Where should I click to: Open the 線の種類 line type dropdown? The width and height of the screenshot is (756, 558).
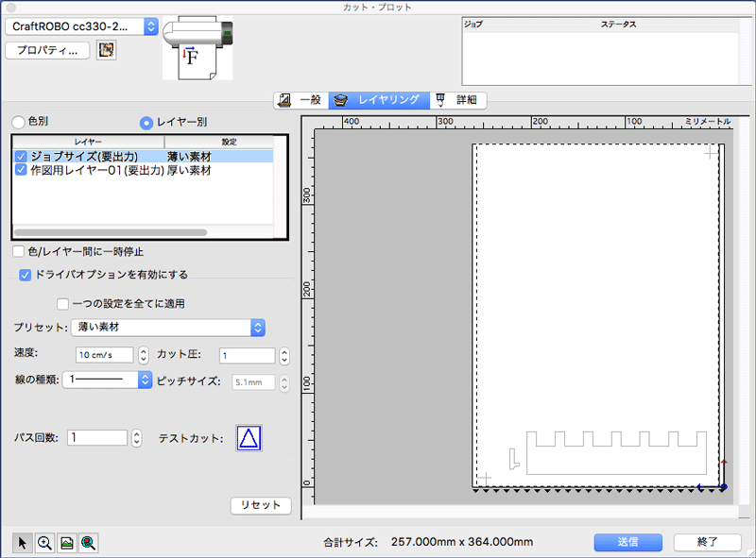coord(108,380)
